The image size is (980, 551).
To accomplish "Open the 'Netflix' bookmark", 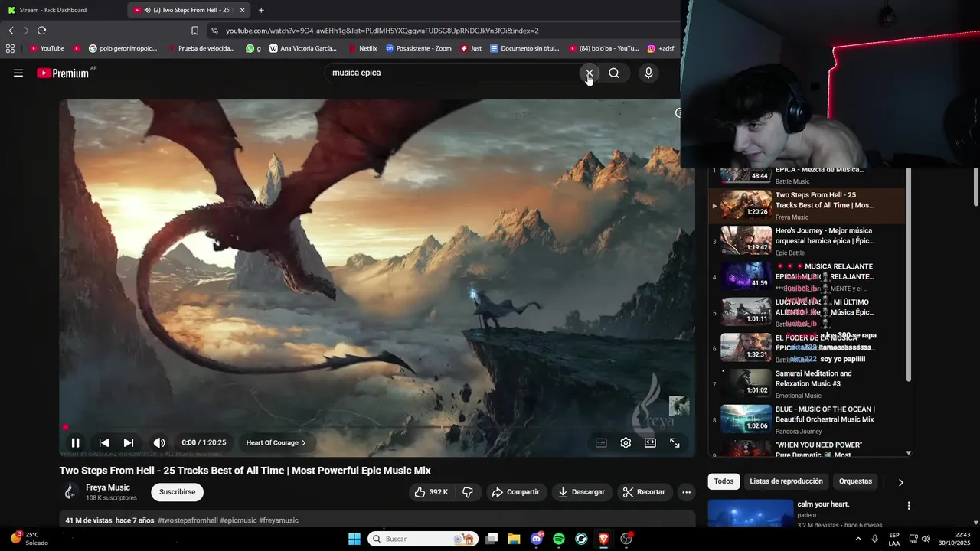I will (363, 48).
